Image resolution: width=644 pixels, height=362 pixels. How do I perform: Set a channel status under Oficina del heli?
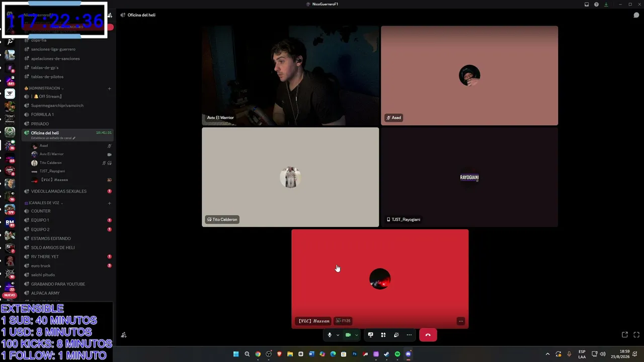[x=53, y=138]
